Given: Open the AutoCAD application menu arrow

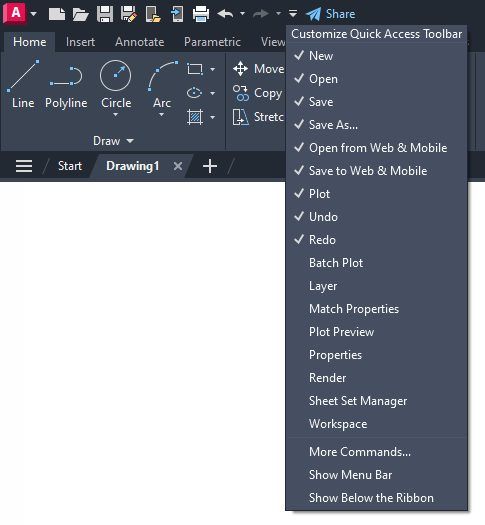Looking at the screenshot, I should pyautogui.click(x=33, y=14).
